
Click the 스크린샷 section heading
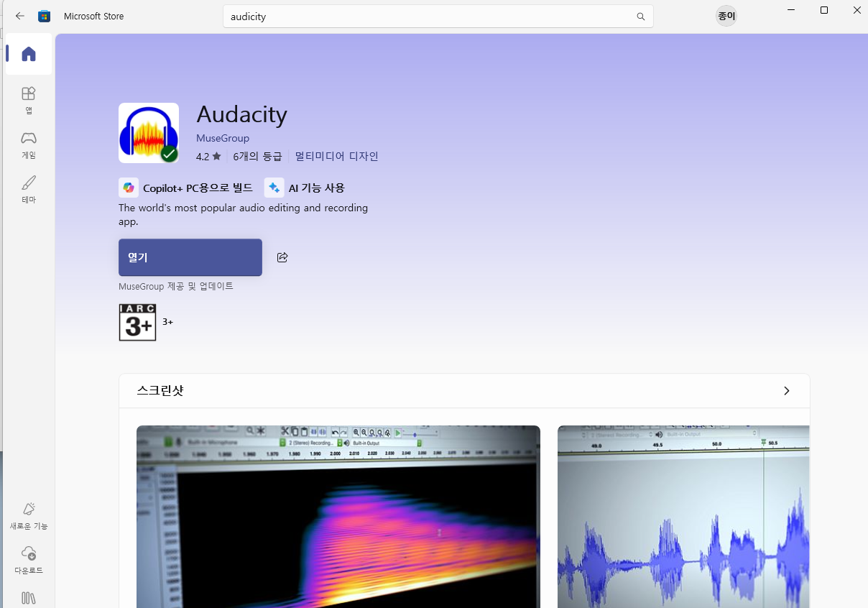click(x=160, y=391)
